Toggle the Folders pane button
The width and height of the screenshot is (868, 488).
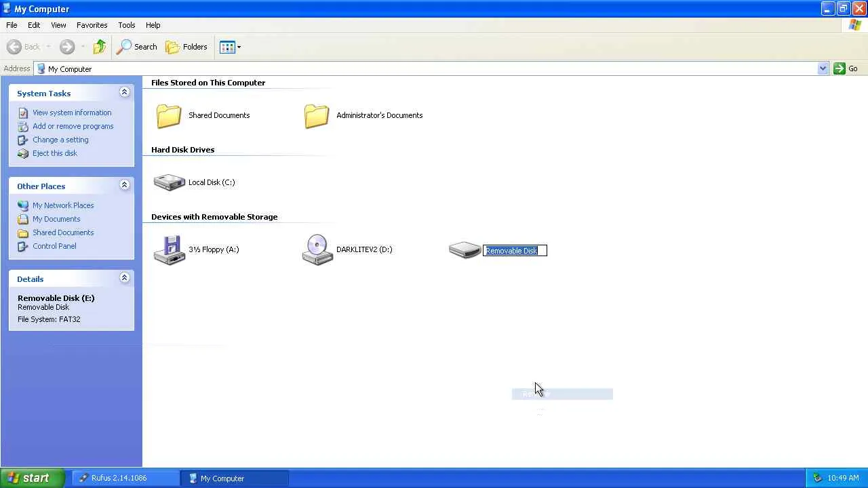pos(186,47)
